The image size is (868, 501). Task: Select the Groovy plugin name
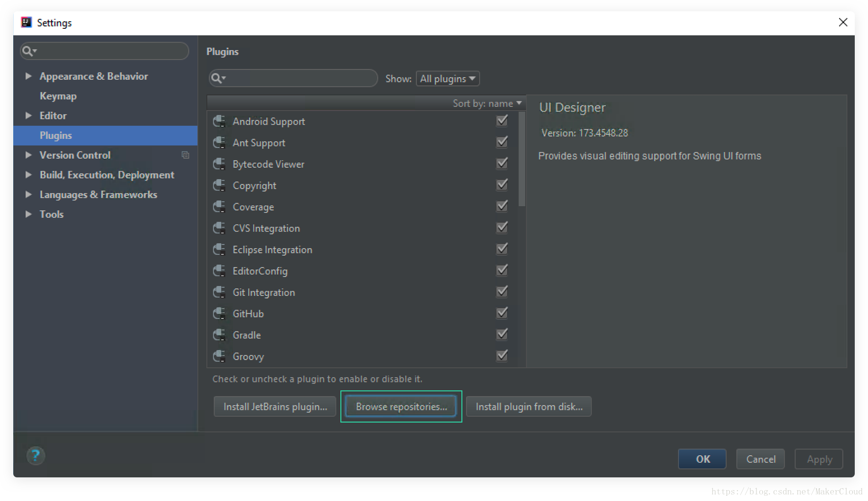pos(248,357)
